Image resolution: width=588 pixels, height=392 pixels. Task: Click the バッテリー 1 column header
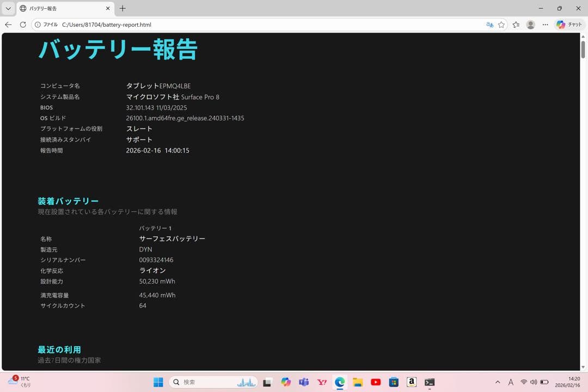click(x=155, y=228)
